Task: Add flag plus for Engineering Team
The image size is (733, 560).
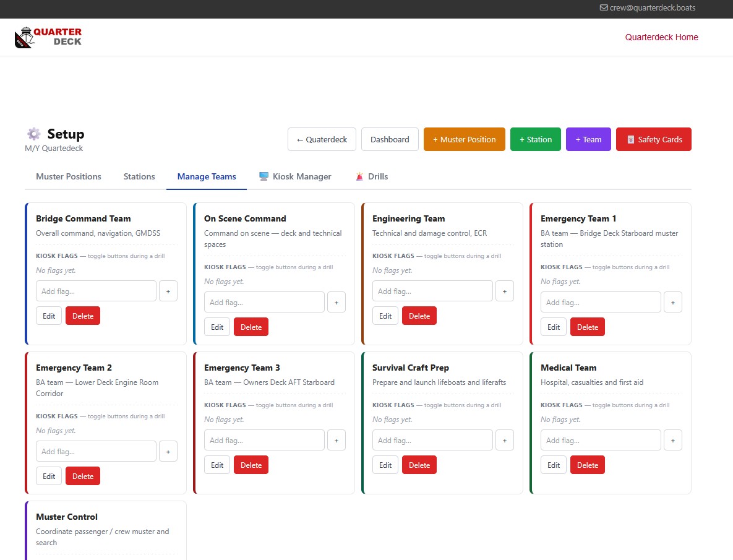Action: [505, 291]
